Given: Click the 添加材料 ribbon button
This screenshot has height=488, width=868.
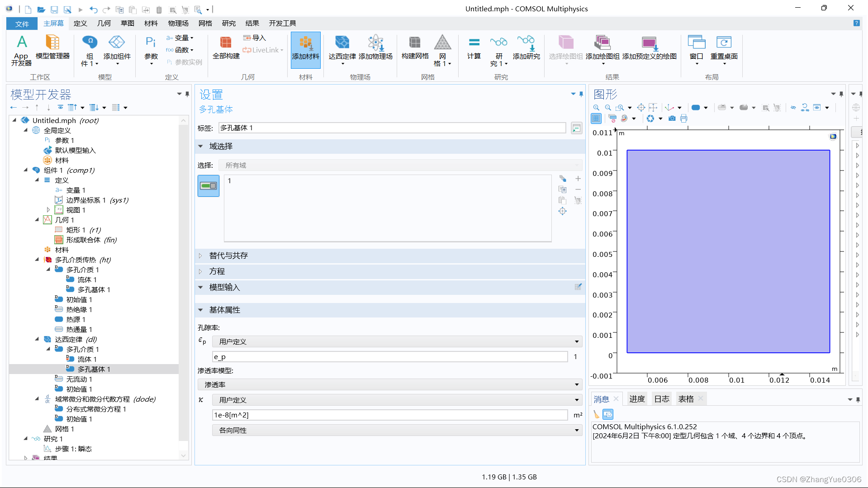Looking at the screenshot, I should click(x=305, y=50).
